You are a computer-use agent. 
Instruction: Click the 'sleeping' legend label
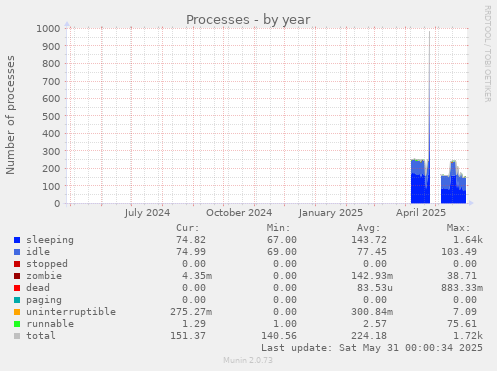click(x=50, y=240)
